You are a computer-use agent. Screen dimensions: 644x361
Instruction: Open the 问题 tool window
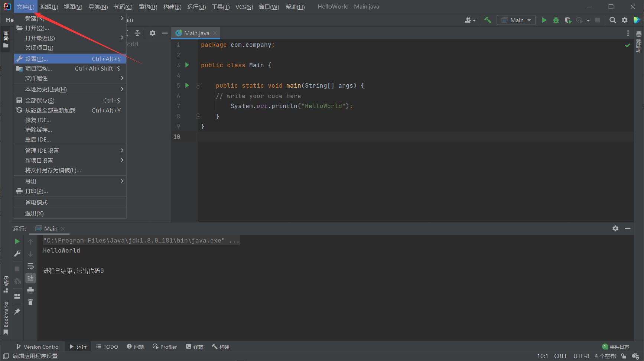click(x=135, y=347)
